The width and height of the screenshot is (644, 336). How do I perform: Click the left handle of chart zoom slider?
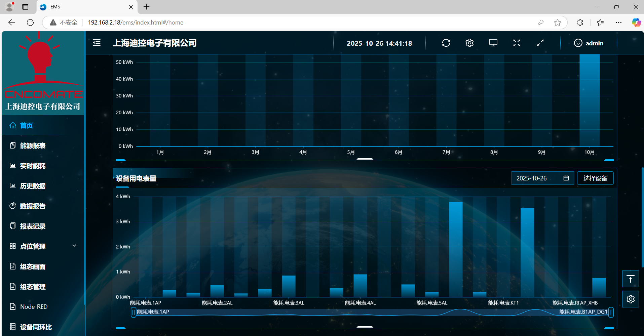pos(134,312)
